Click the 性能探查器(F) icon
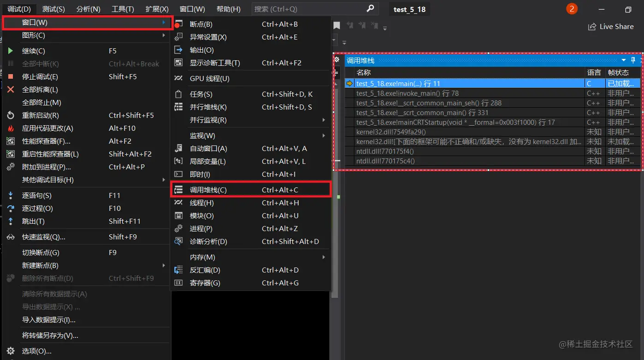 tap(11, 141)
